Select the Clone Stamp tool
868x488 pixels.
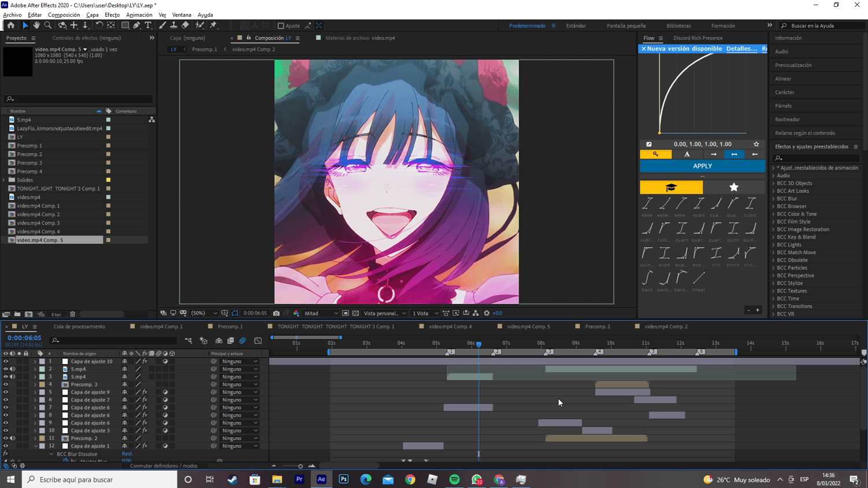174,25
